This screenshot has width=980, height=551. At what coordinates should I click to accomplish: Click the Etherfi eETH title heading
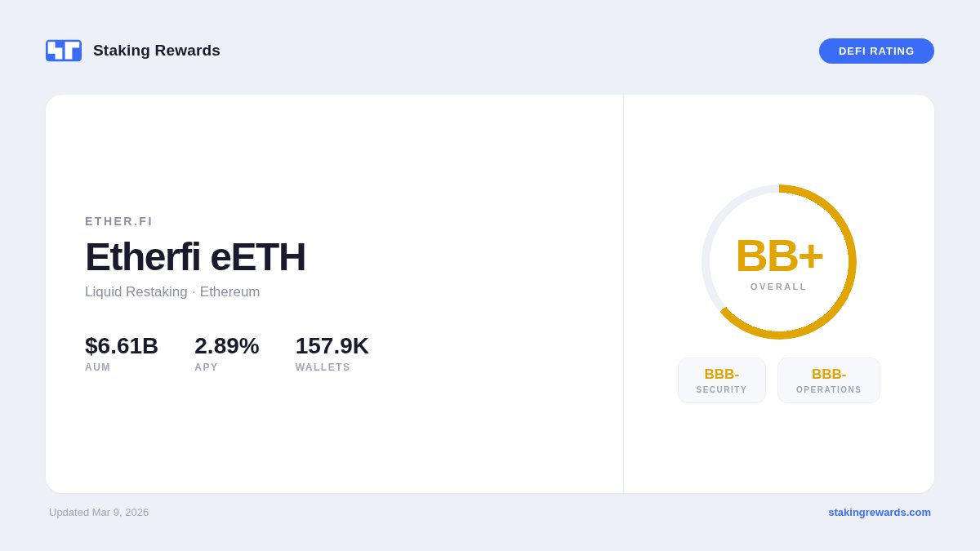click(195, 257)
